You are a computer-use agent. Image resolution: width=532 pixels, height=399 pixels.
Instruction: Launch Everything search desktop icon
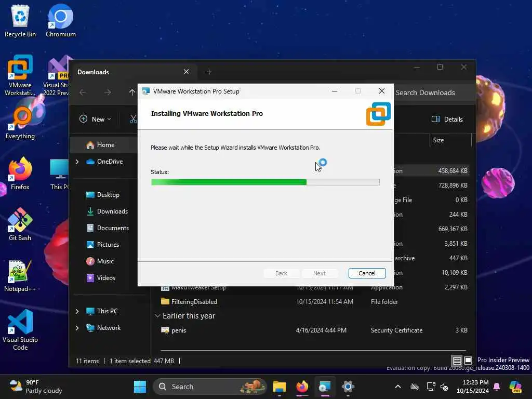point(20,123)
